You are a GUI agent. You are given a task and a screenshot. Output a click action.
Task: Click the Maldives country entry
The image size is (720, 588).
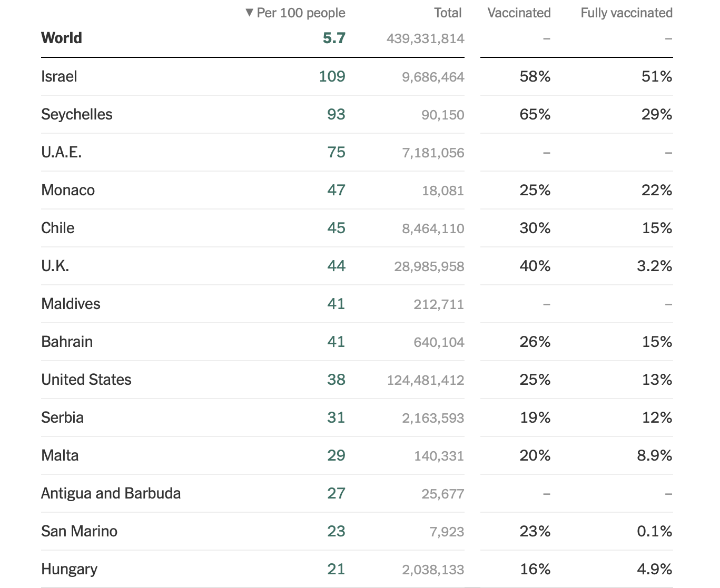coord(71,304)
